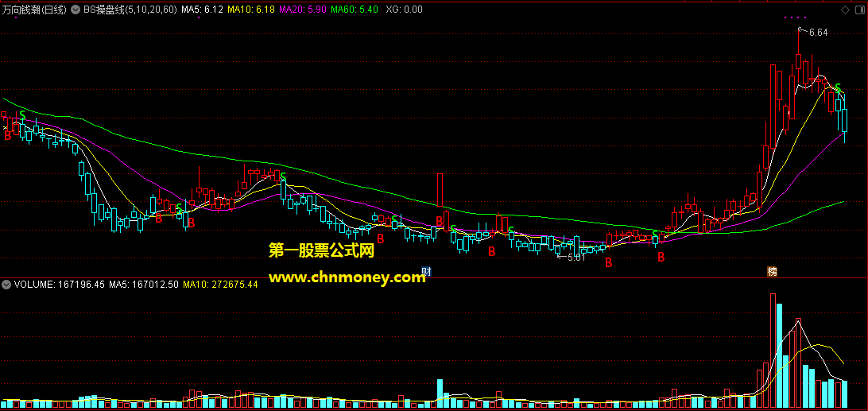Viewport: 868px width, 411px height.
Task: Open the VOLUME indicator dropdown arrow
Action: pos(6,285)
